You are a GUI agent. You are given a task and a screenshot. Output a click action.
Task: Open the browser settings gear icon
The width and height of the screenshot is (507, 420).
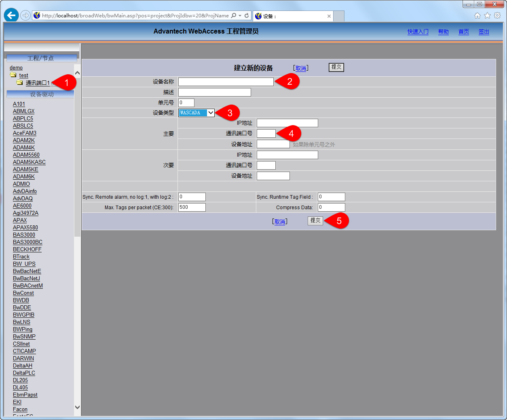pos(497,16)
